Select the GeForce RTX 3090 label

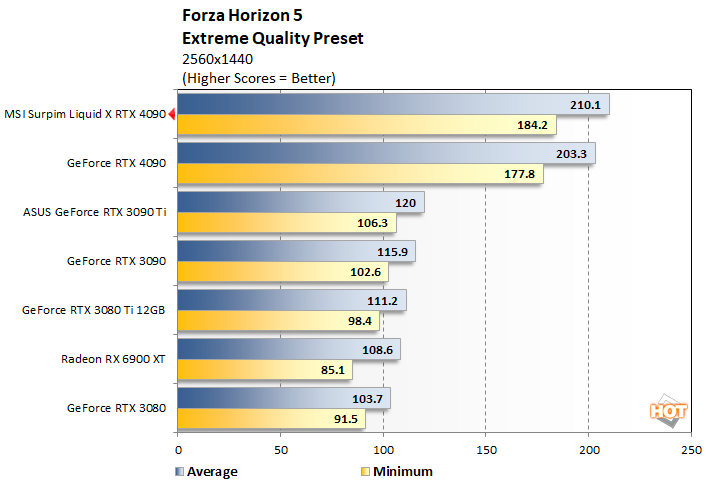(x=116, y=261)
